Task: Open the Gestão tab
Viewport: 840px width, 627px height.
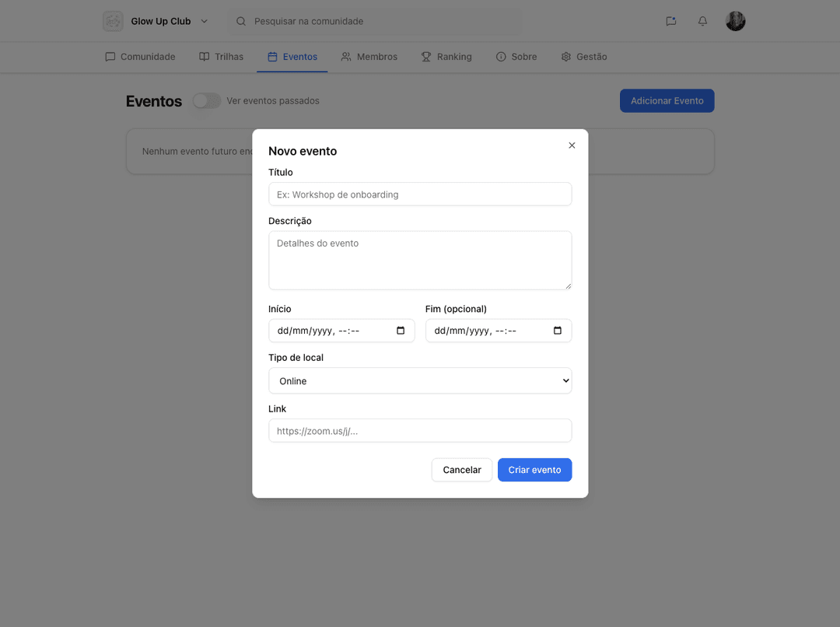Action: (583, 57)
